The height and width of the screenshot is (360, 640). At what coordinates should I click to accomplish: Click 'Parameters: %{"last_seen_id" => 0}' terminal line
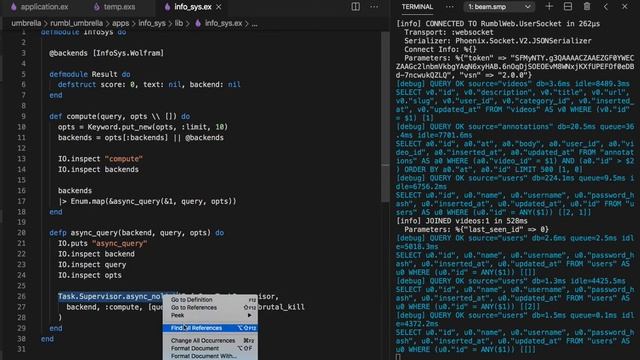476,229
